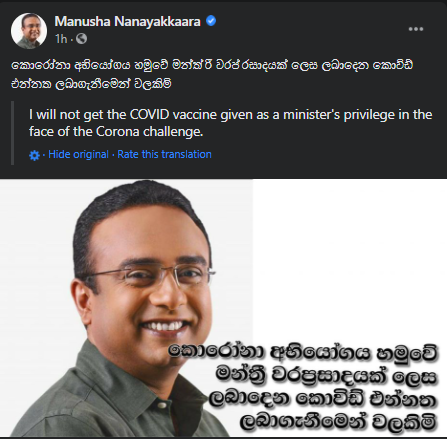The height and width of the screenshot is (439, 447).
Task: Click the last line of the Sinhala image caption
Action: coord(338,423)
